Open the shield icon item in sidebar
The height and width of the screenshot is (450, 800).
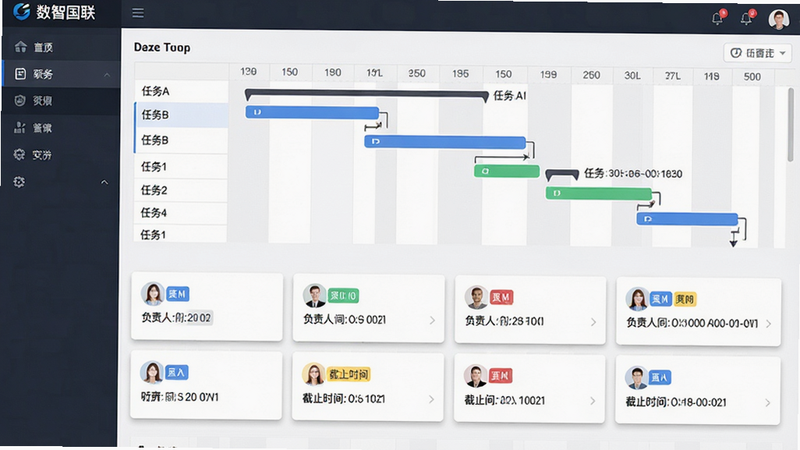pos(20,101)
